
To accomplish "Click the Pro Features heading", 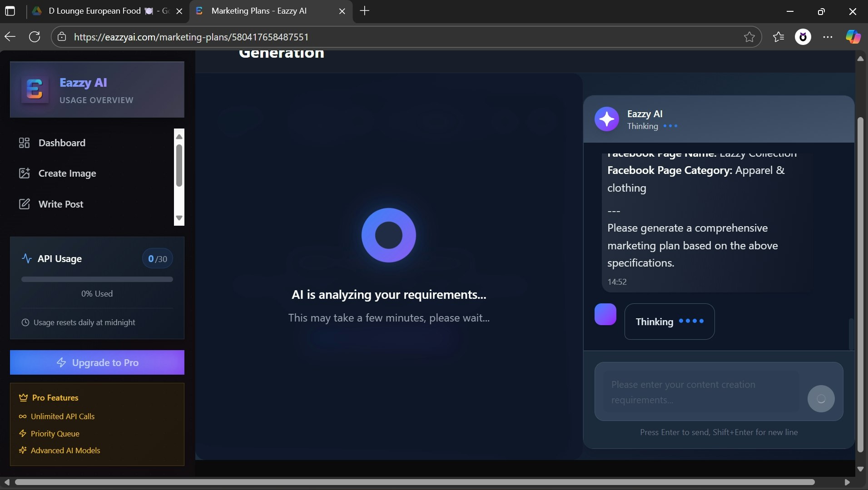I will click(x=55, y=398).
